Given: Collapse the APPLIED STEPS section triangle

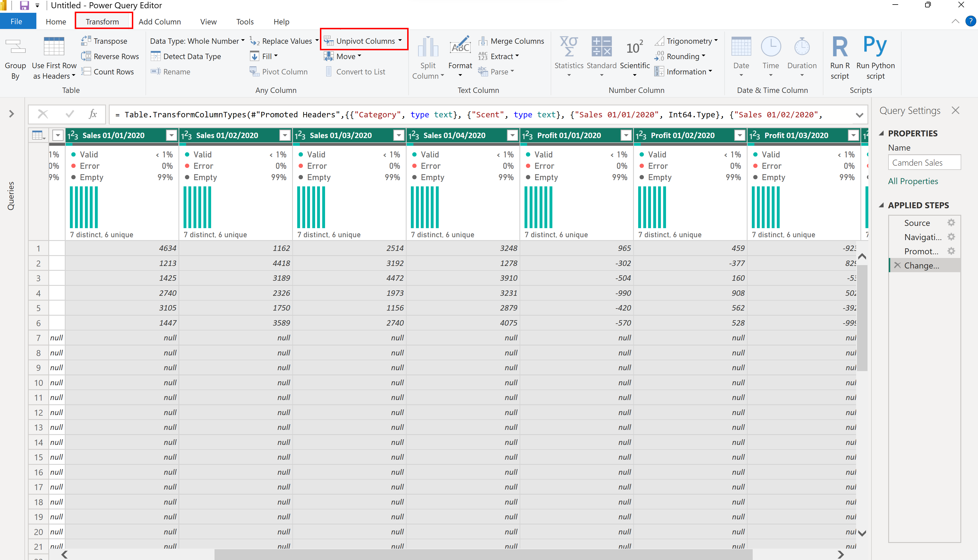Looking at the screenshot, I should pos(881,205).
